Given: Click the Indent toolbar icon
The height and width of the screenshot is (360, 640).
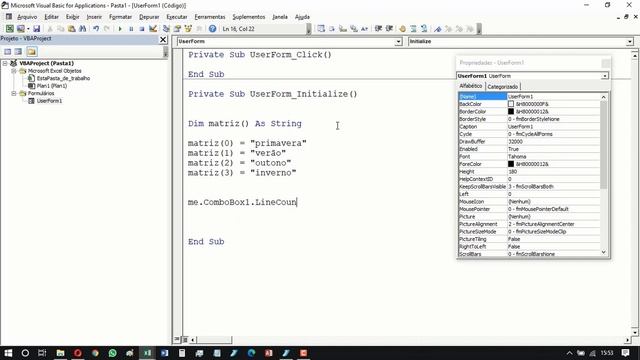Looking at the screenshot, I should coord(378,29).
